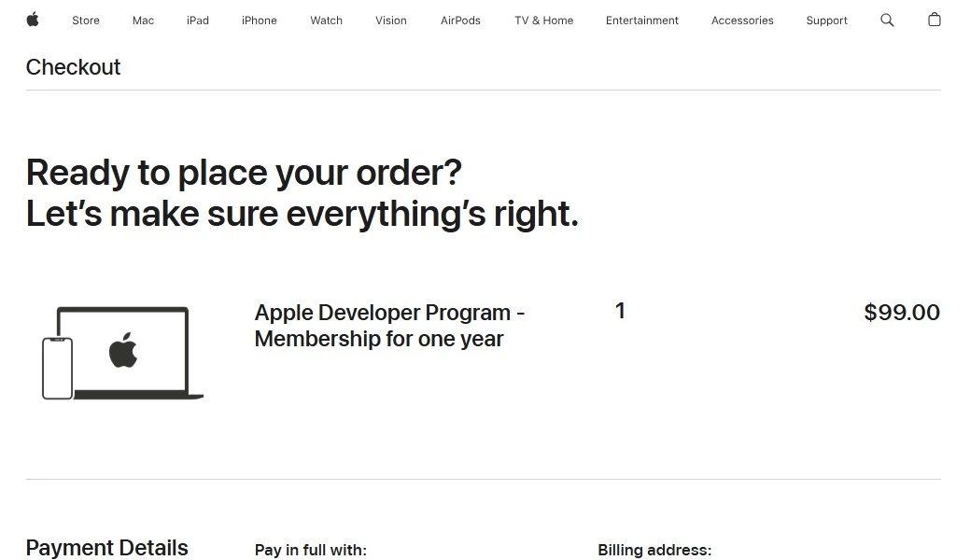
Task: Click the $99.00 price
Action: [902, 313]
